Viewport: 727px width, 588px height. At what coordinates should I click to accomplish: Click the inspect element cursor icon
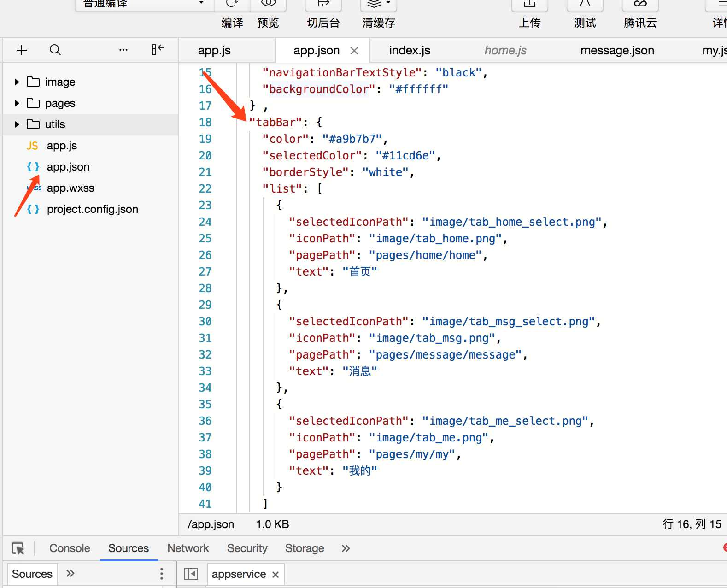(x=18, y=548)
